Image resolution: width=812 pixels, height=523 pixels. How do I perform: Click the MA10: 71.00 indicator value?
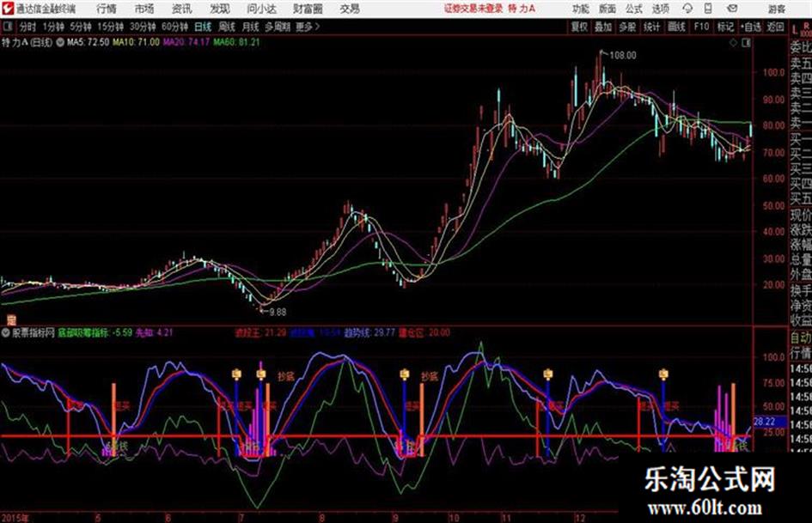pos(136,42)
